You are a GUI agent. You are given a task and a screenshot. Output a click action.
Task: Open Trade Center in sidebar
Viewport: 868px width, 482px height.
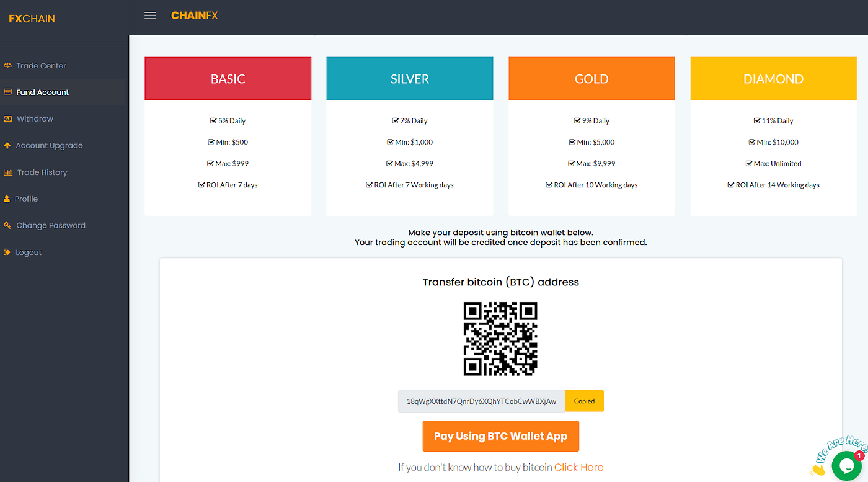pyautogui.click(x=41, y=65)
